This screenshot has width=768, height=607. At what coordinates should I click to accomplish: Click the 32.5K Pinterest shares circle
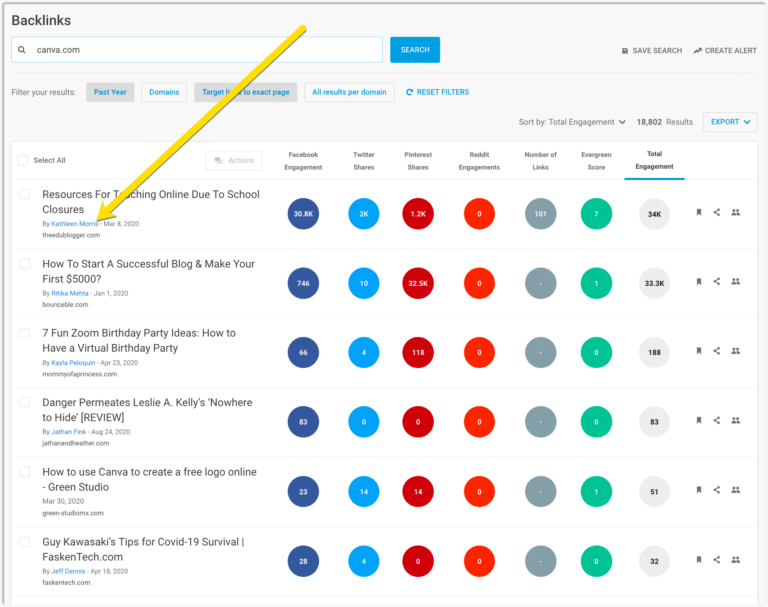[x=418, y=283]
